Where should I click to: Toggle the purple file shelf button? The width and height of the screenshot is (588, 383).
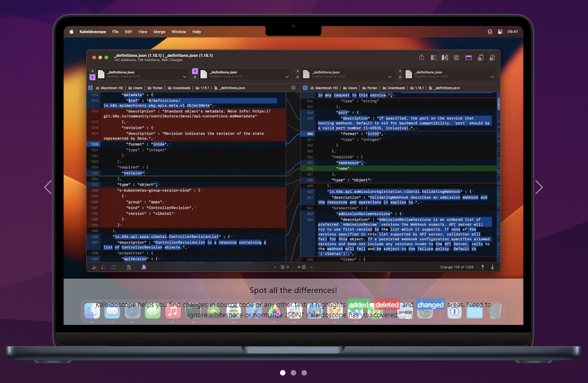[469, 58]
